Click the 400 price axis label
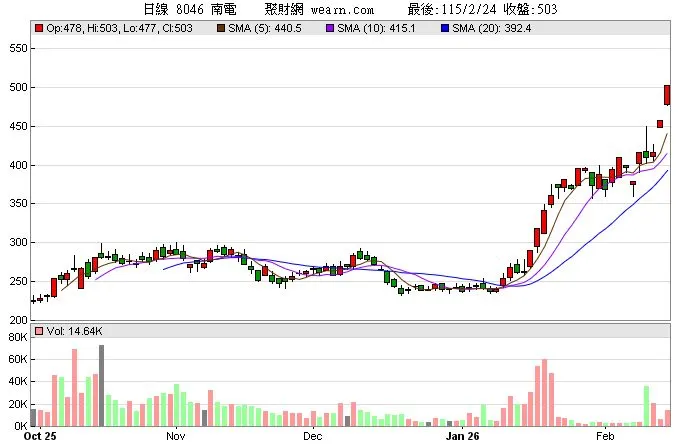The height and width of the screenshot is (447, 700). point(18,165)
